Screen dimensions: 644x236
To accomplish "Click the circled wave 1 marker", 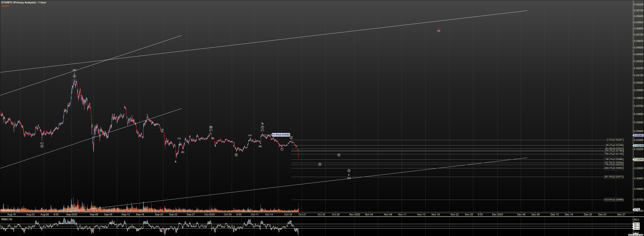I will pyautogui.click(x=282, y=149).
